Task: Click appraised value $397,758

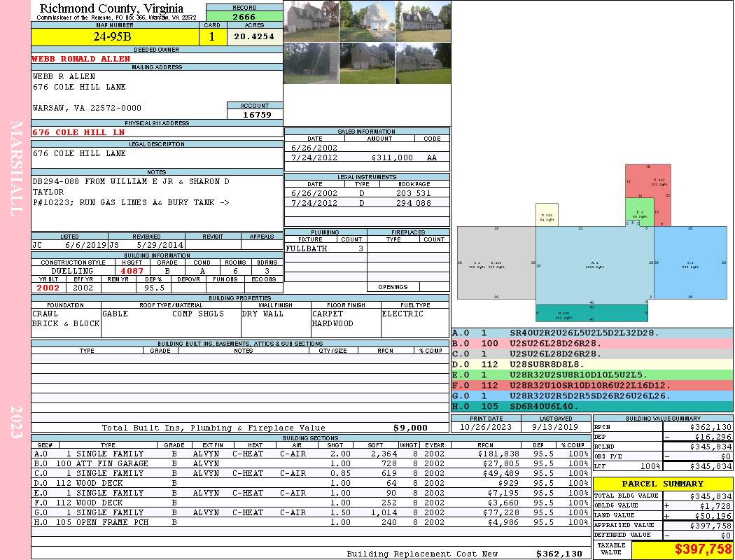Action: pos(710,526)
